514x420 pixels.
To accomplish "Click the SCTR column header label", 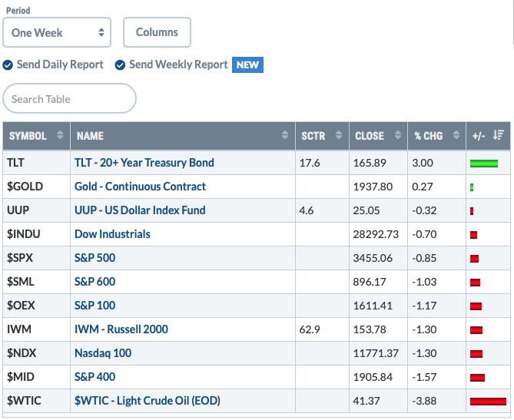I will [313, 136].
